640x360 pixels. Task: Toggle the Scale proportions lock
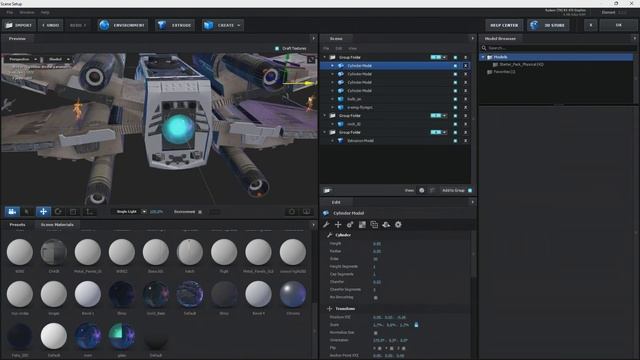(416, 325)
